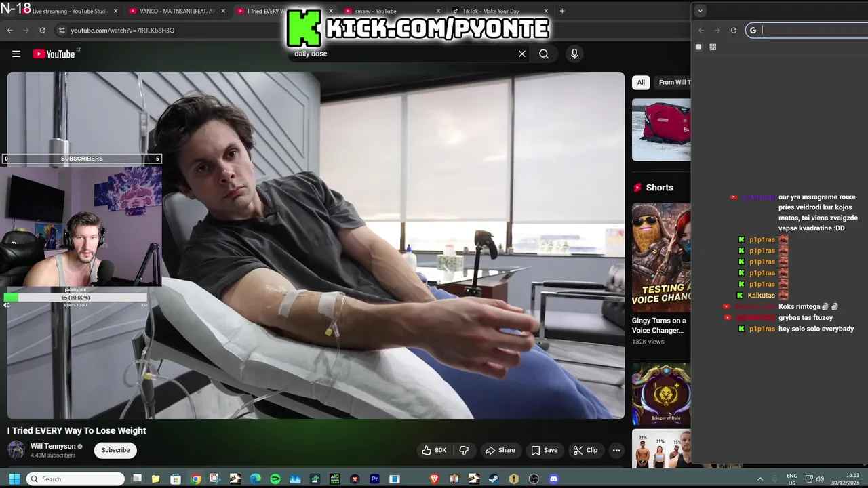Open Spotify from the taskbar

point(275,479)
